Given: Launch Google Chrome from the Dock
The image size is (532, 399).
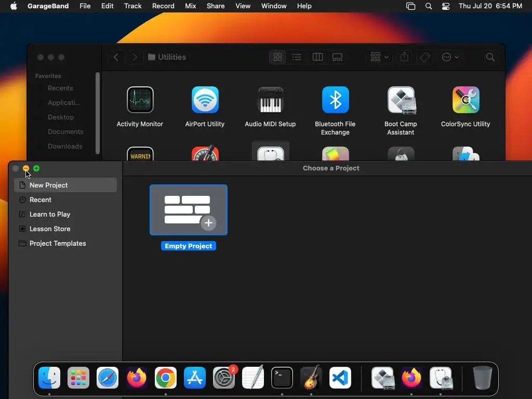Looking at the screenshot, I should [x=166, y=378].
